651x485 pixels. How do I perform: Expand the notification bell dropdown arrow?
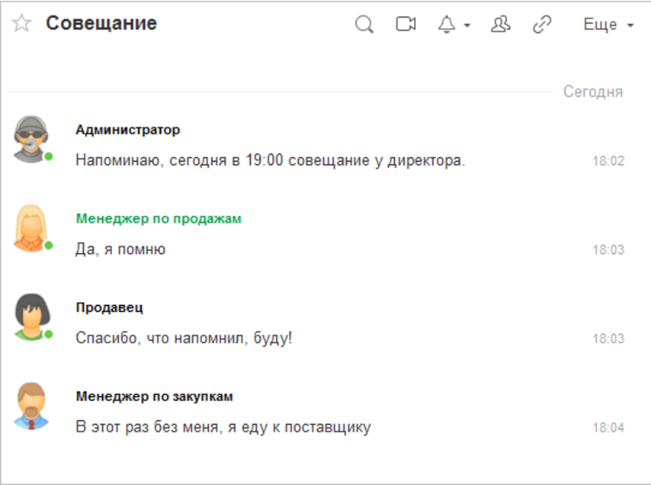coord(467,26)
